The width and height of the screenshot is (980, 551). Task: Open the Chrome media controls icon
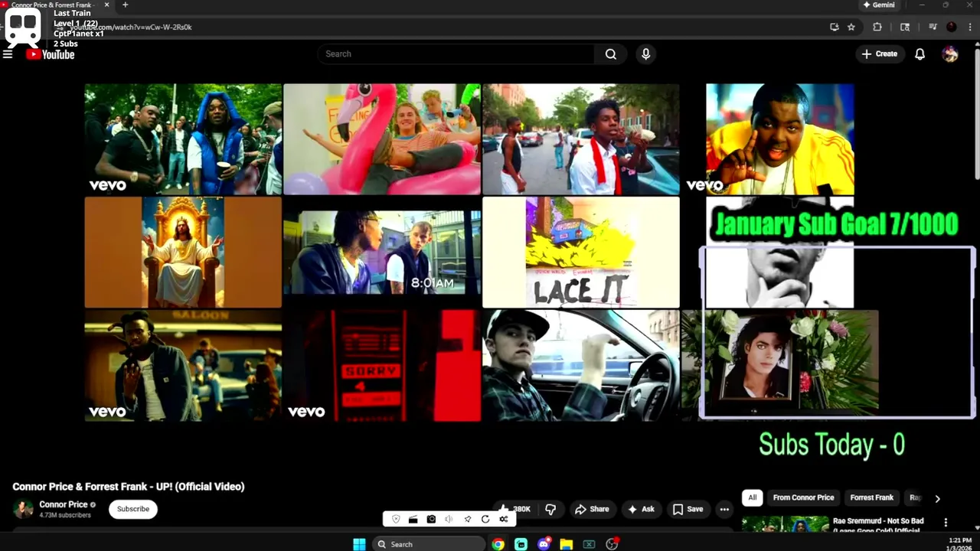click(x=933, y=27)
